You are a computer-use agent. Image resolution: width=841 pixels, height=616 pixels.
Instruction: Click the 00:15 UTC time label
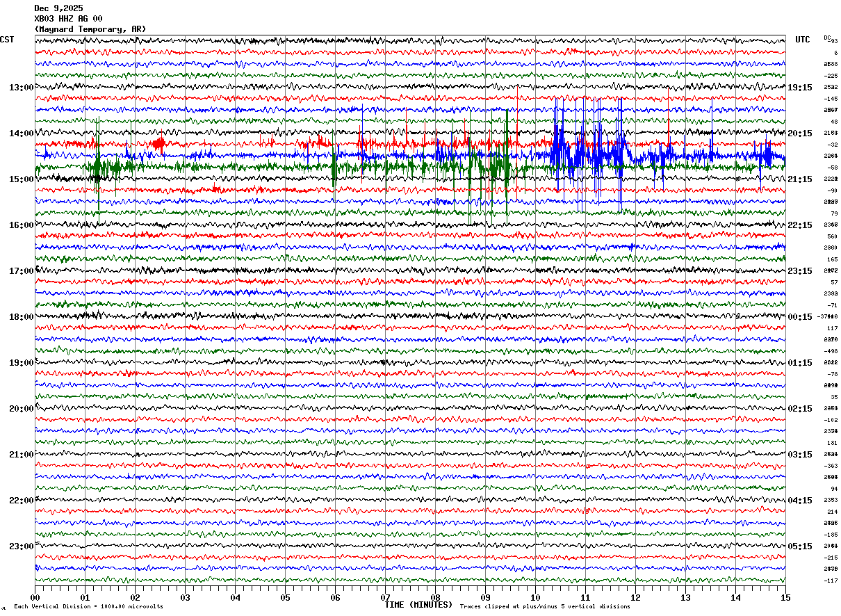point(799,317)
